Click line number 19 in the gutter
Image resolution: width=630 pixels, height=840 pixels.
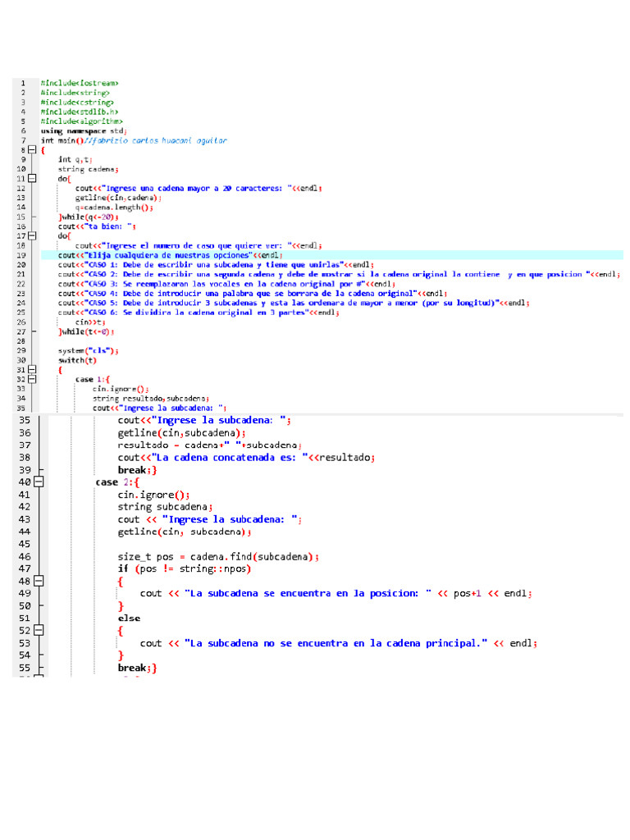pos(22,255)
